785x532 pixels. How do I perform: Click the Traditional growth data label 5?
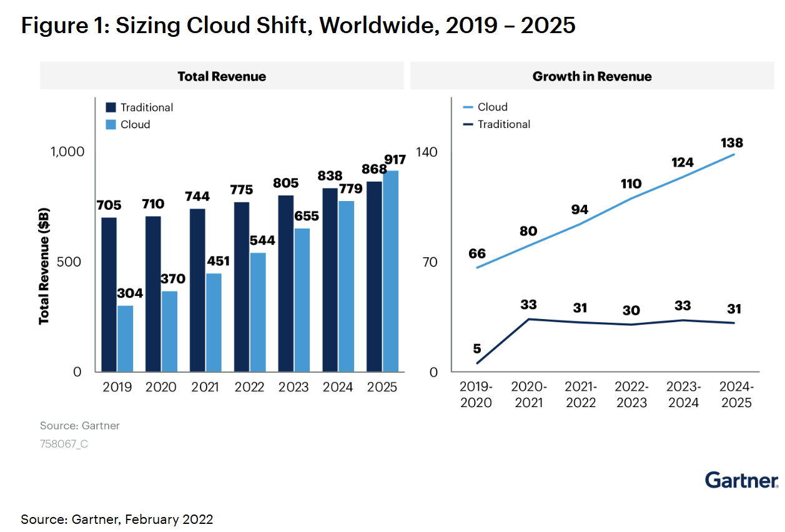point(477,348)
